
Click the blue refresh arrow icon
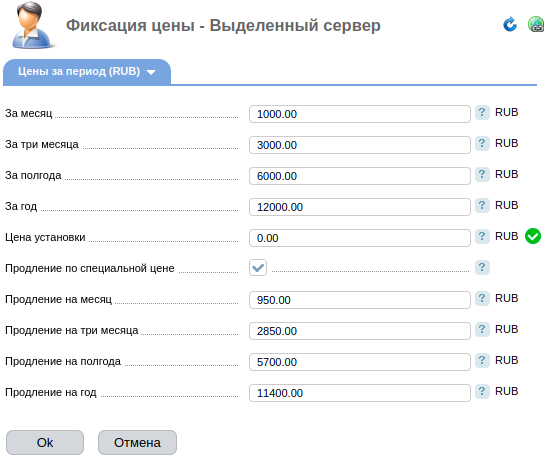tap(510, 25)
